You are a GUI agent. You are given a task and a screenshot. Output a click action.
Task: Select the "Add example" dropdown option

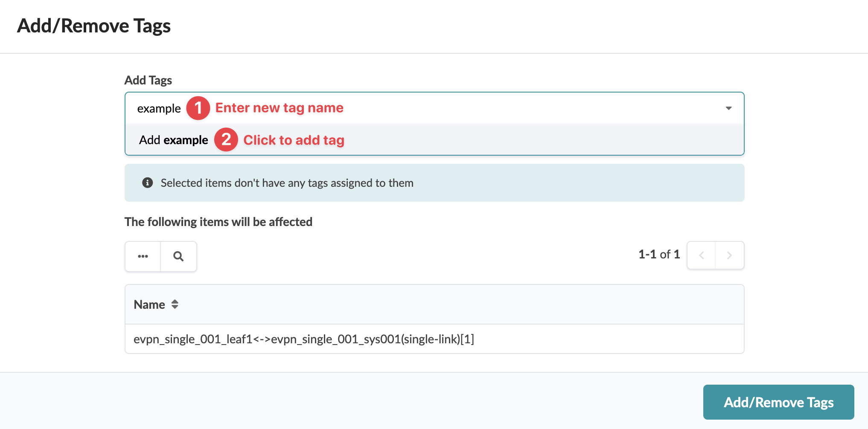click(x=174, y=140)
